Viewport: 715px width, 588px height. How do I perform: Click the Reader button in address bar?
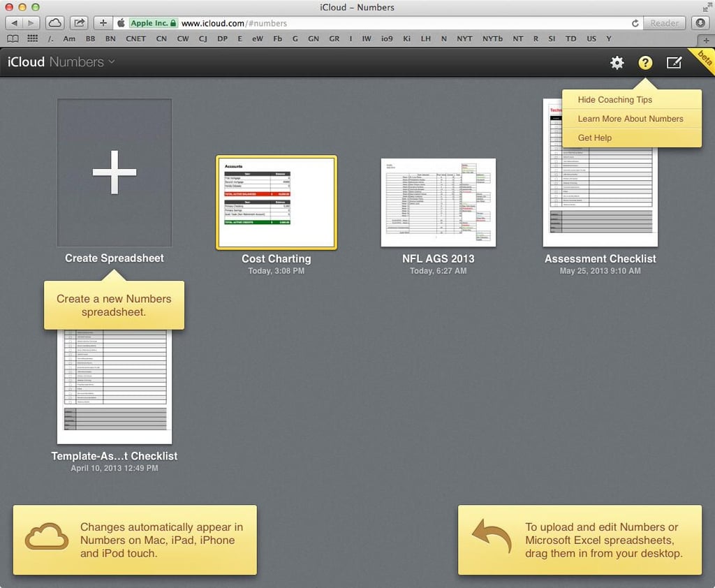pos(664,23)
